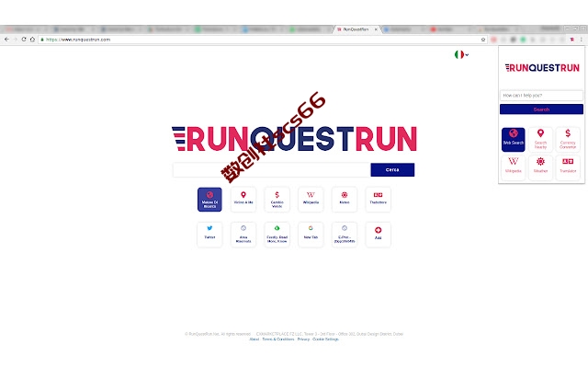Select Web Search in the extension popup
Screen dimensions: 588x368
pos(513,139)
